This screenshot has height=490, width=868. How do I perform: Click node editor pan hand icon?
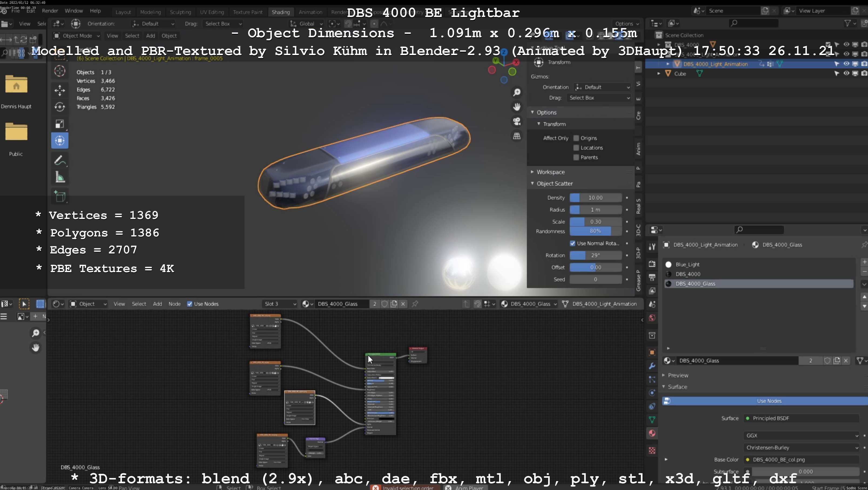(35, 347)
